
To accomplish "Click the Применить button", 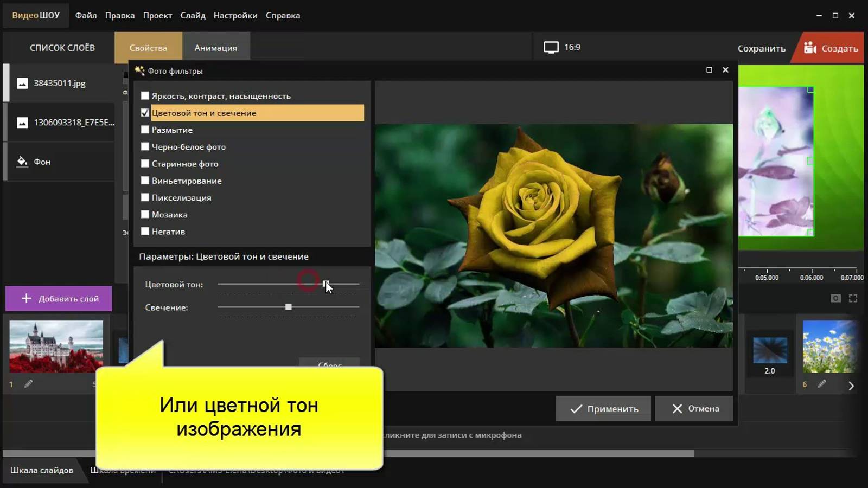I will click(603, 408).
